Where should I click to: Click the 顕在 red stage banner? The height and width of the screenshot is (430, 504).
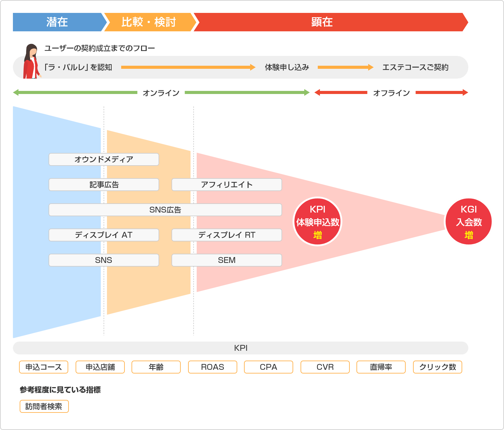tap(330, 22)
